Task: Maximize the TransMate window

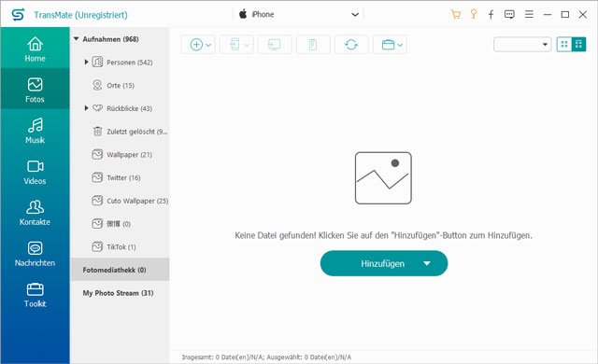Action: pyautogui.click(x=565, y=15)
